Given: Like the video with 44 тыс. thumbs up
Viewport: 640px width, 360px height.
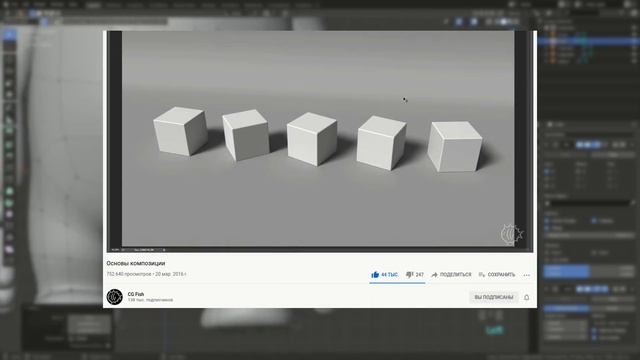Looking at the screenshot, I should tap(384, 275).
